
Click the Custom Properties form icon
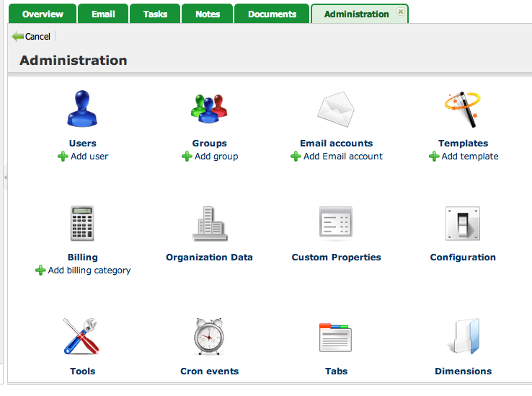tap(336, 224)
